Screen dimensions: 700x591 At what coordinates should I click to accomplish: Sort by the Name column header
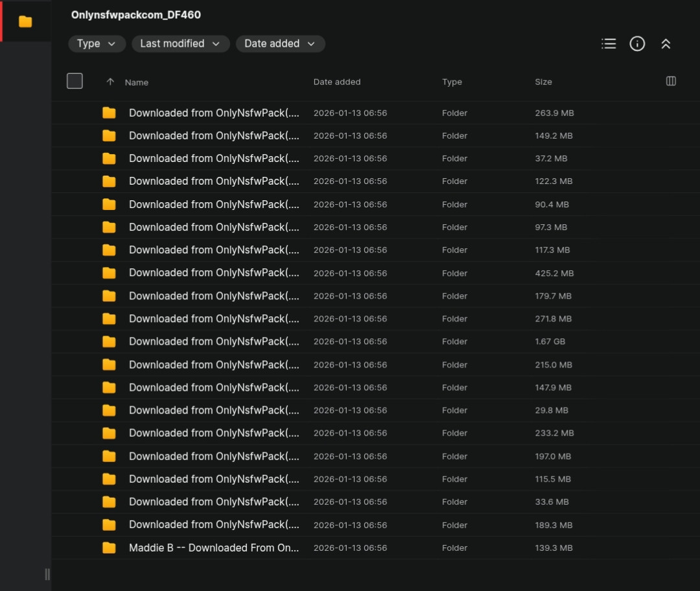click(x=137, y=82)
